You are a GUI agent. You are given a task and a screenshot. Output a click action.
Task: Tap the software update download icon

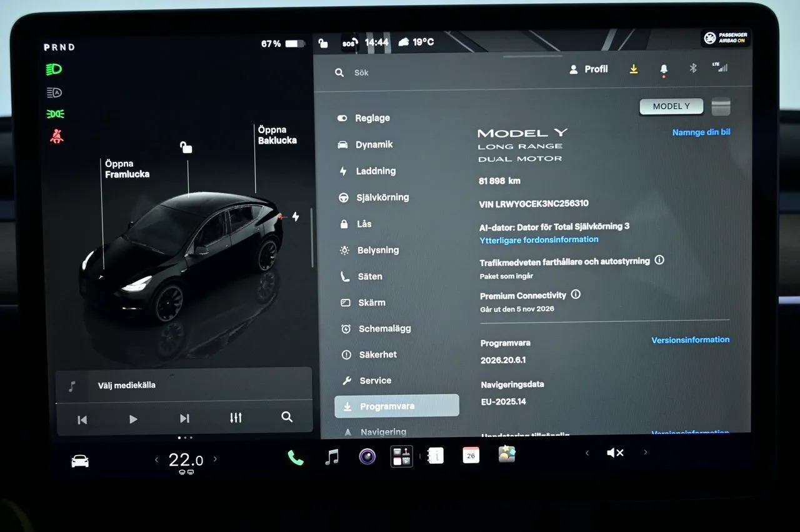634,69
